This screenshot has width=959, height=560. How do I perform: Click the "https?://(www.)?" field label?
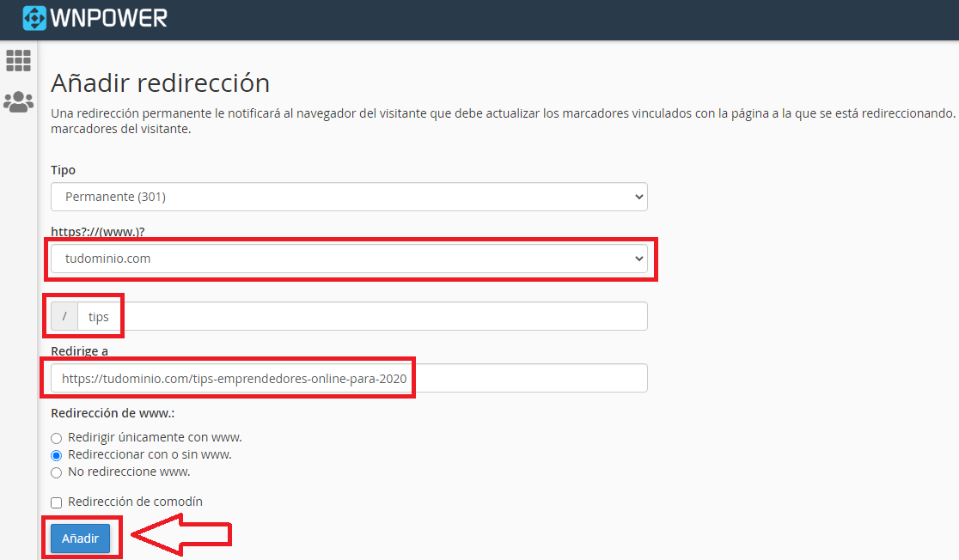coord(96,231)
